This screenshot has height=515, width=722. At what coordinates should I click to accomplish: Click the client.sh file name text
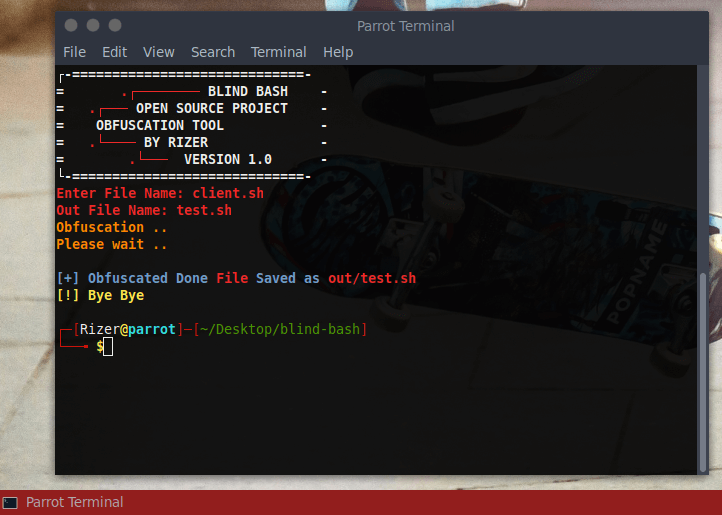pos(228,193)
